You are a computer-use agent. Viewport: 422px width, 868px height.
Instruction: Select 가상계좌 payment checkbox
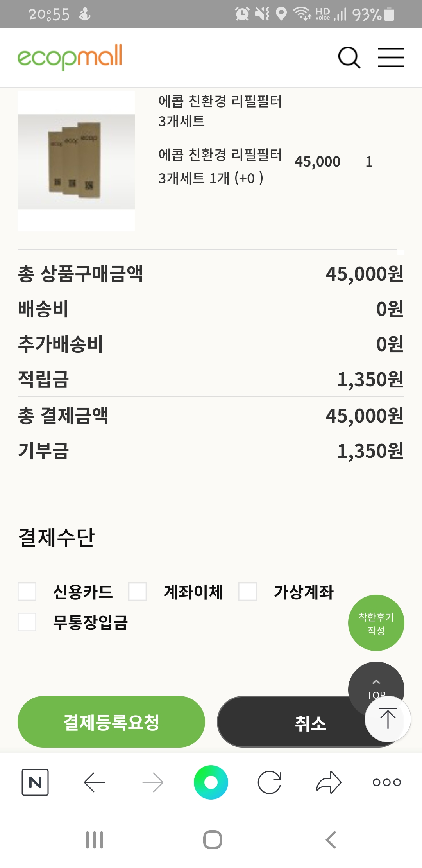[248, 592]
